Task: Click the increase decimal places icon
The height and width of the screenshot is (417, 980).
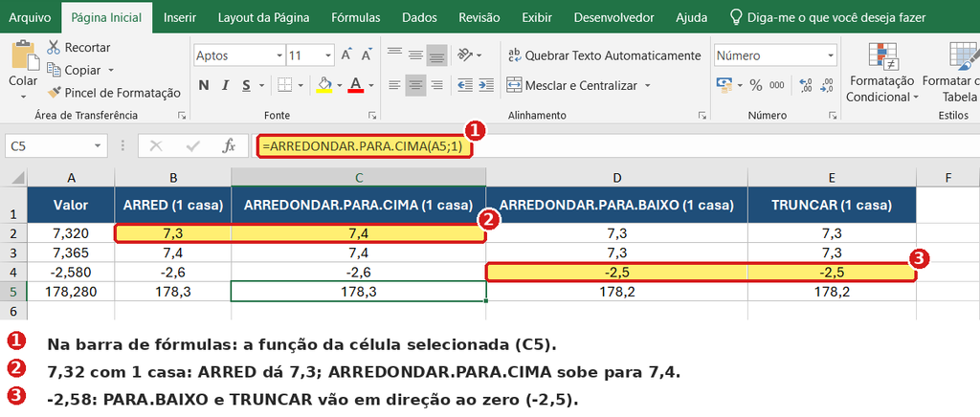Action: tap(806, 85)
